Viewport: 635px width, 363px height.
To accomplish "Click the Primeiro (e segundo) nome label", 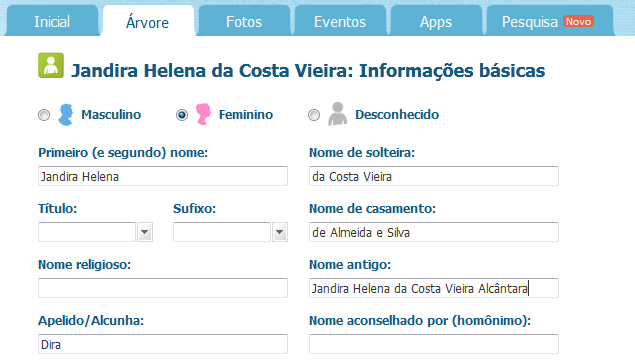I will tap(123, 153).
